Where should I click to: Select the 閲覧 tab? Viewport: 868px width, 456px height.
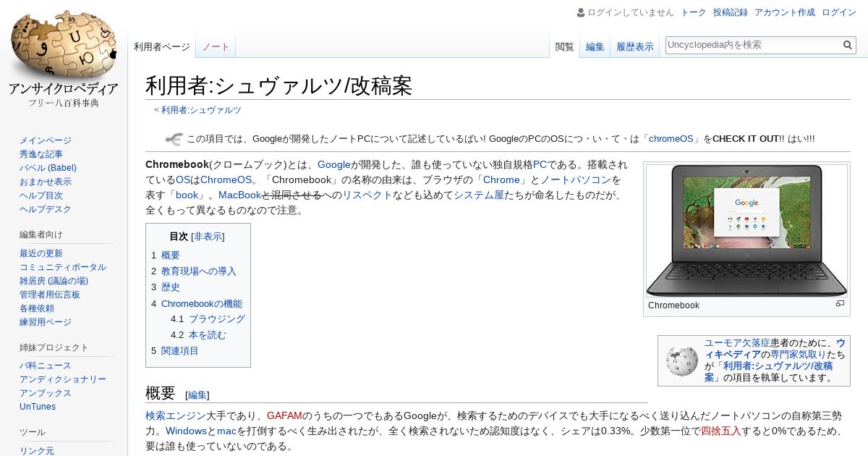(x=564, y=47)
